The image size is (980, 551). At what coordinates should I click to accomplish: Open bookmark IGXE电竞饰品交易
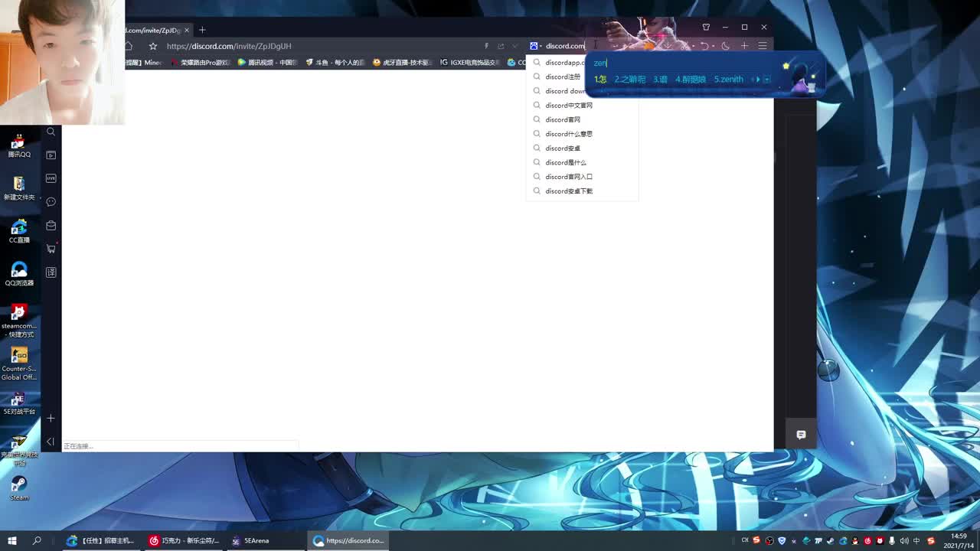point(470,63)
